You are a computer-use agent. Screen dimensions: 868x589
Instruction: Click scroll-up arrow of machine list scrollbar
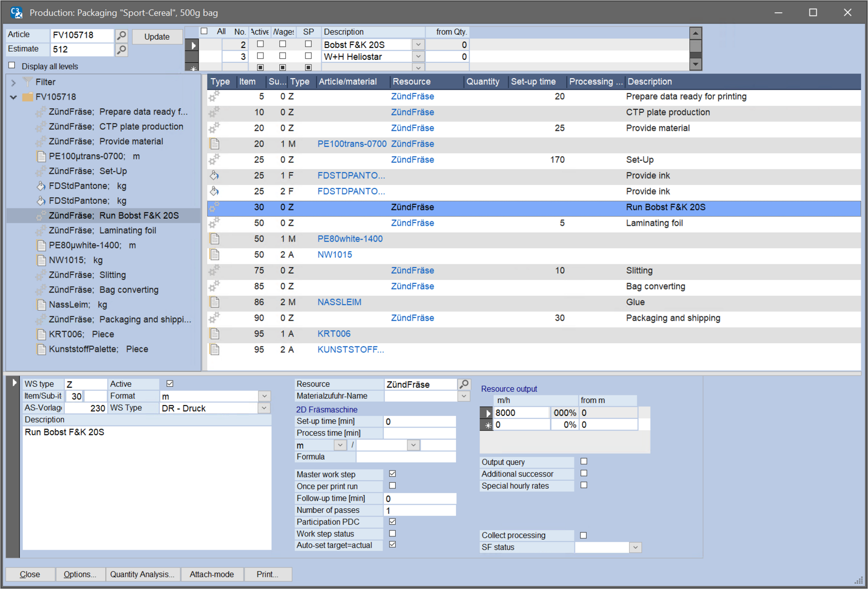pyautogui.click(x=695, y=33)
